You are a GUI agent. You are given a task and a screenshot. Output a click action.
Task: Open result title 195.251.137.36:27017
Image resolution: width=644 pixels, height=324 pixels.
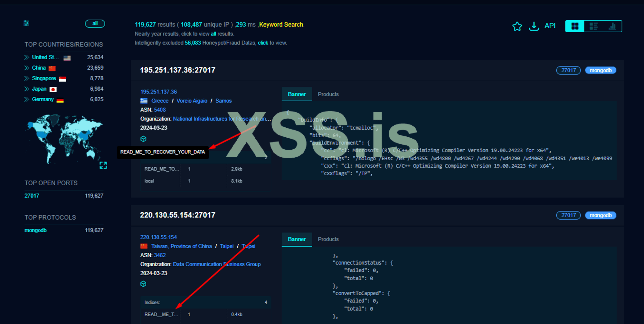pyautogui.click(x=178, y=70)
